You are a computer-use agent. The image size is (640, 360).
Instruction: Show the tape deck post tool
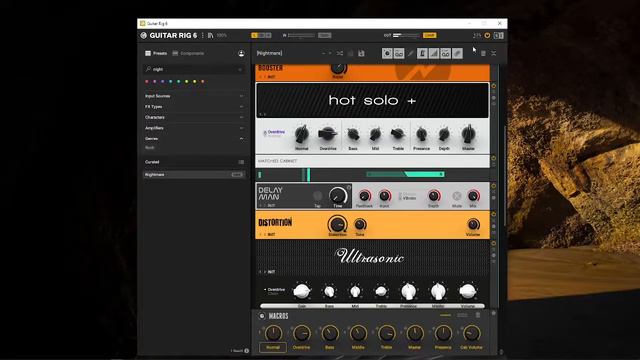[x=446, y=53]
